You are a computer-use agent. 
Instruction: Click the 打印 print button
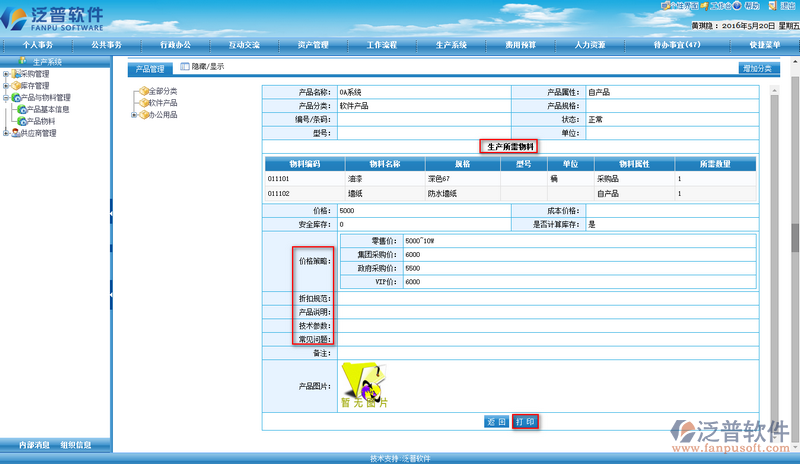(x=525, y=422)
